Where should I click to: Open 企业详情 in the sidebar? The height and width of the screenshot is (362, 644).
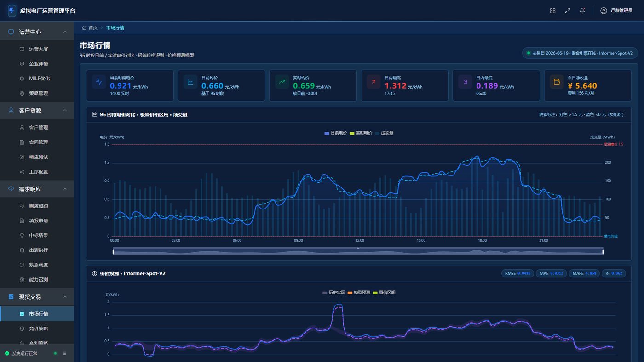pyautogui.click(x=37, y=64)
